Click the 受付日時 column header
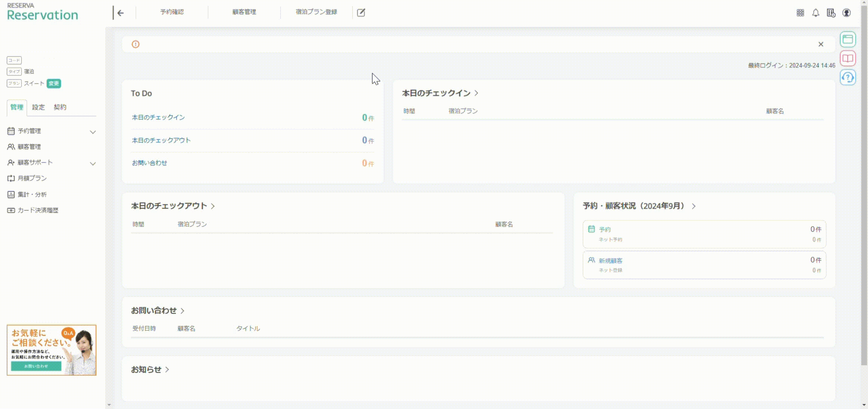Viewport: 868px width, 409px height. click(144, 328)
